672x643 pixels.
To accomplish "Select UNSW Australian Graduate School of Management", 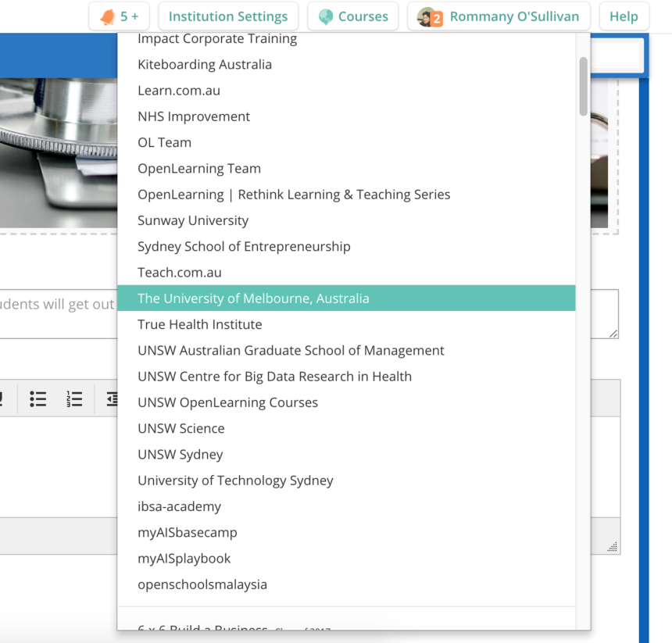I will coord(346,351).
